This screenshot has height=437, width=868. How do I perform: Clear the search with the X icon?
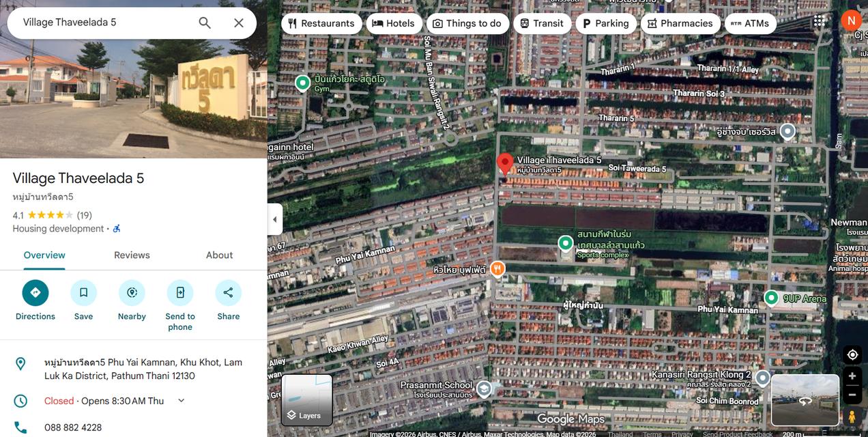click(239, 23)
